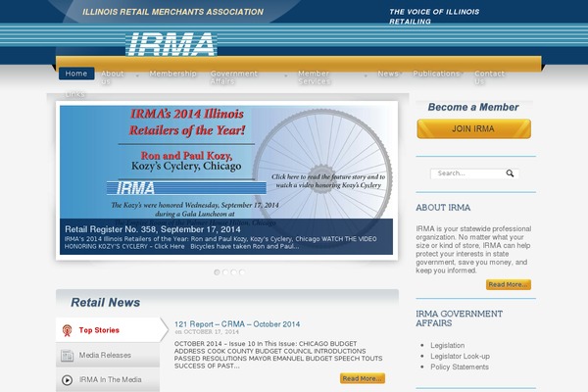
Task: Select the Top Stories tab
Action: 112,330
